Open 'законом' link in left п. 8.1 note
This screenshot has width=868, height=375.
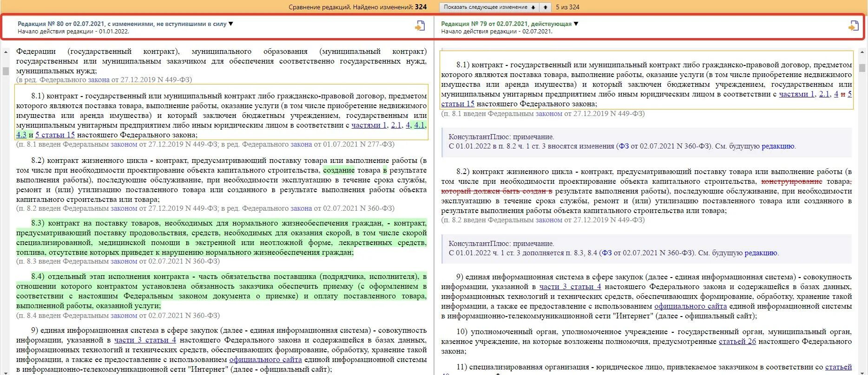[124, 144]
